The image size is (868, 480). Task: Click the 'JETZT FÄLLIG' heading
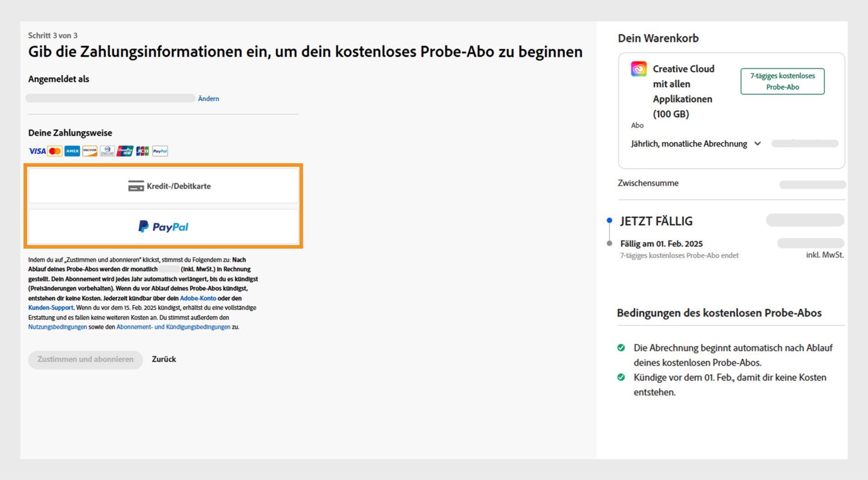[x=656, y=221]
